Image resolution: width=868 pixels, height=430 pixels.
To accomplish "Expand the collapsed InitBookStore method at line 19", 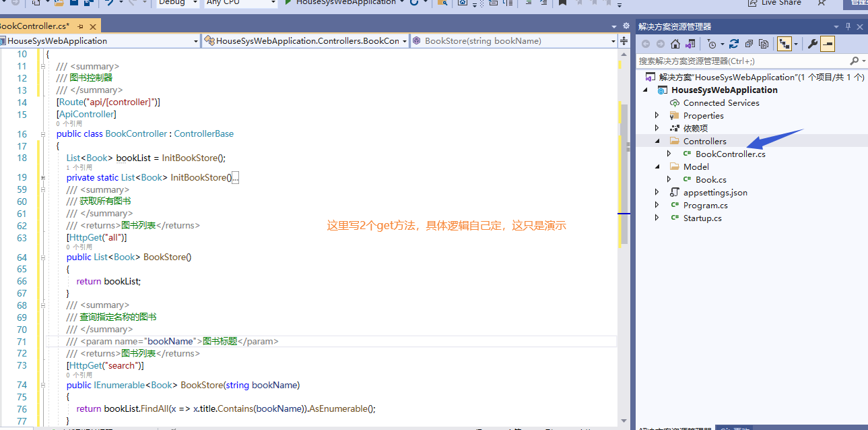I will 44,178.
